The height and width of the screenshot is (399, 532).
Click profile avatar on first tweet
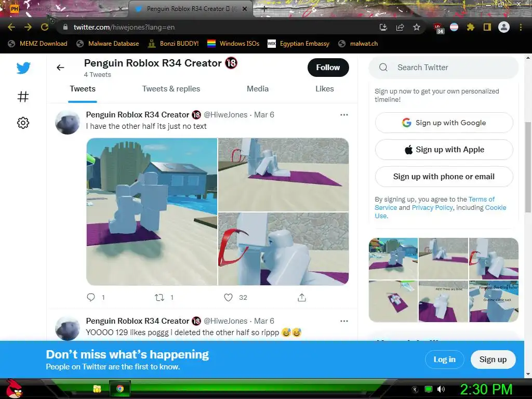[68, 122]
